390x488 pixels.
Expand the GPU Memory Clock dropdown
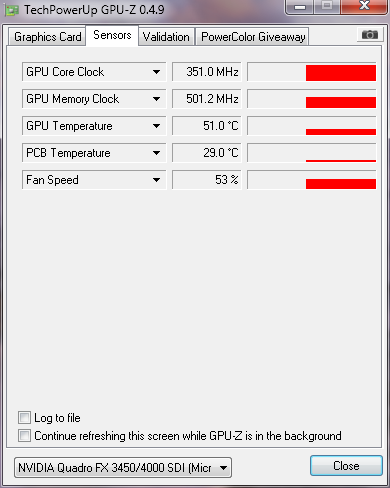156,99
